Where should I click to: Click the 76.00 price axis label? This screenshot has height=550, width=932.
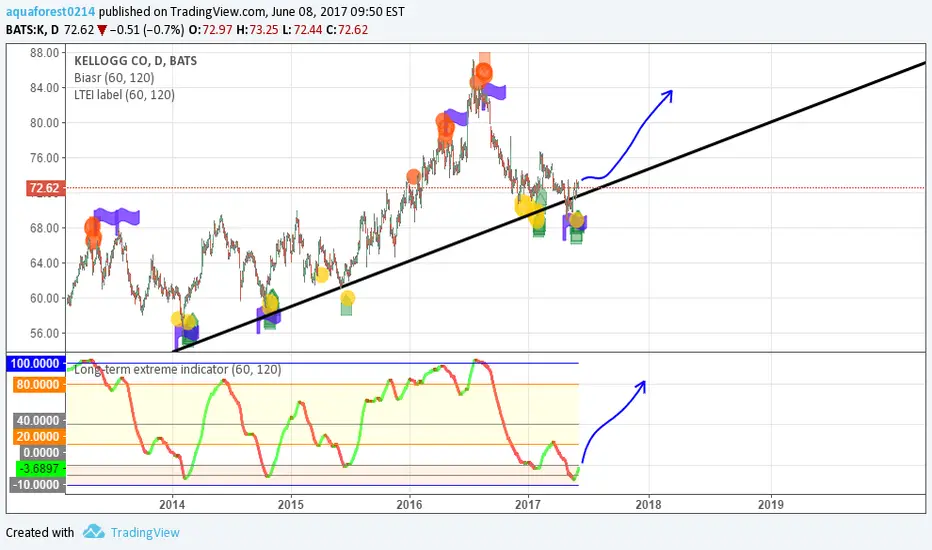coord(44,158)
